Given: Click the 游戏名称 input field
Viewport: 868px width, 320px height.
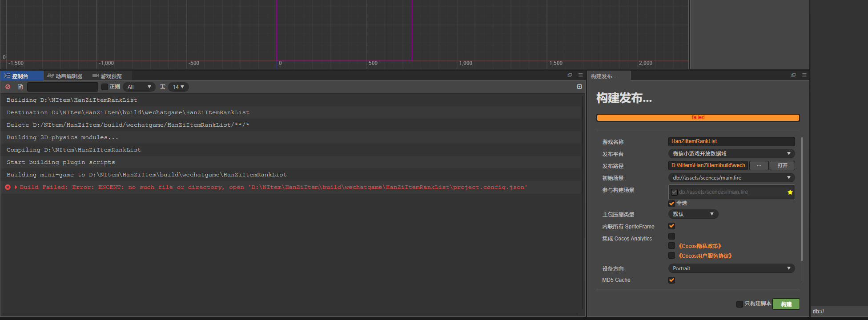Looking at the screenshot, I should click(731, 141).
